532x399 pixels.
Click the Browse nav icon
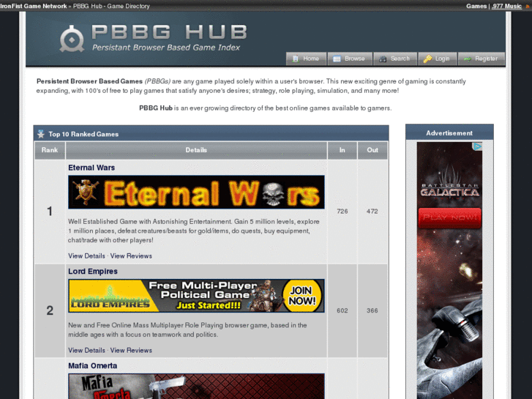337,59
